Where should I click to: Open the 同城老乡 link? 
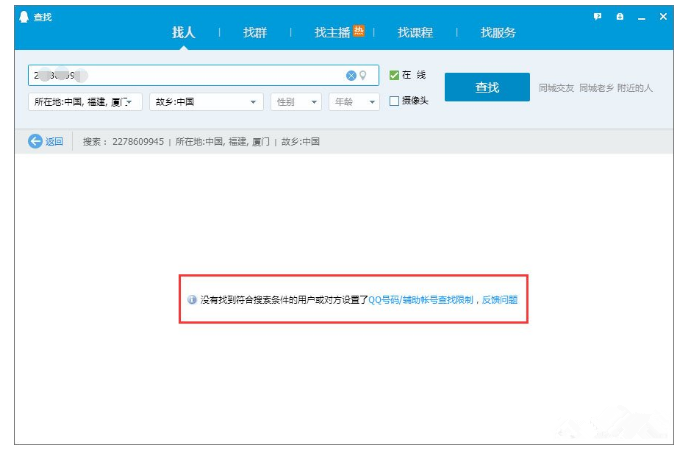click(x=596, y=88)
